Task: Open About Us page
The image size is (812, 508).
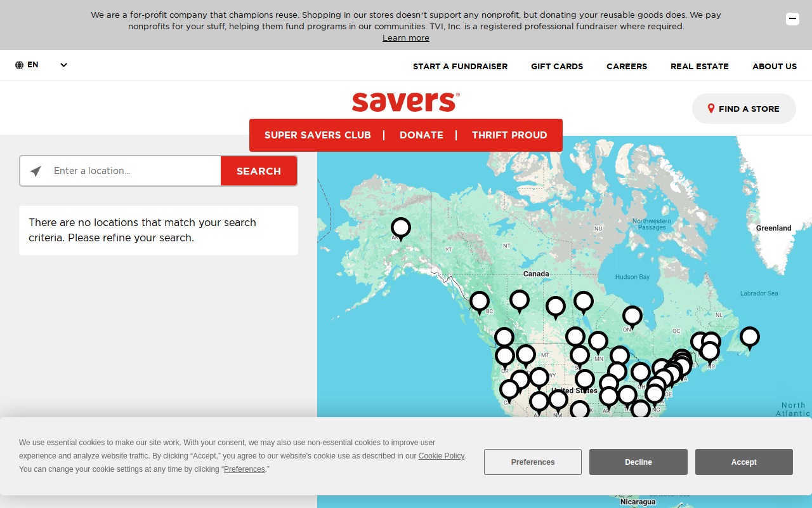Action: tap(775, 66)
